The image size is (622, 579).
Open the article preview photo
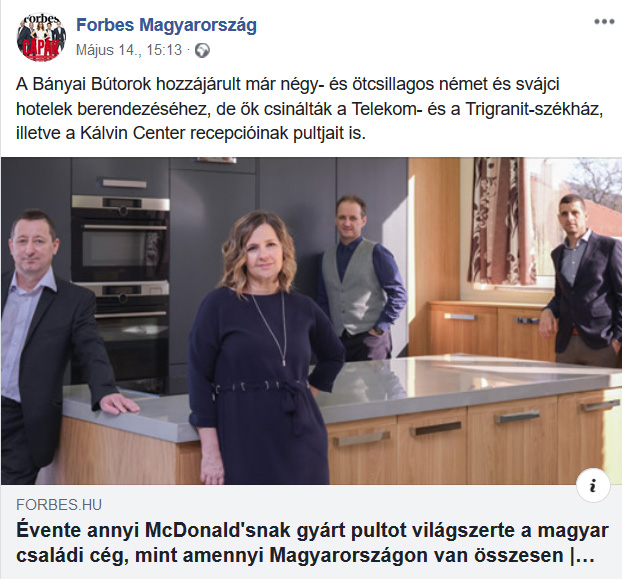[311, 321]
